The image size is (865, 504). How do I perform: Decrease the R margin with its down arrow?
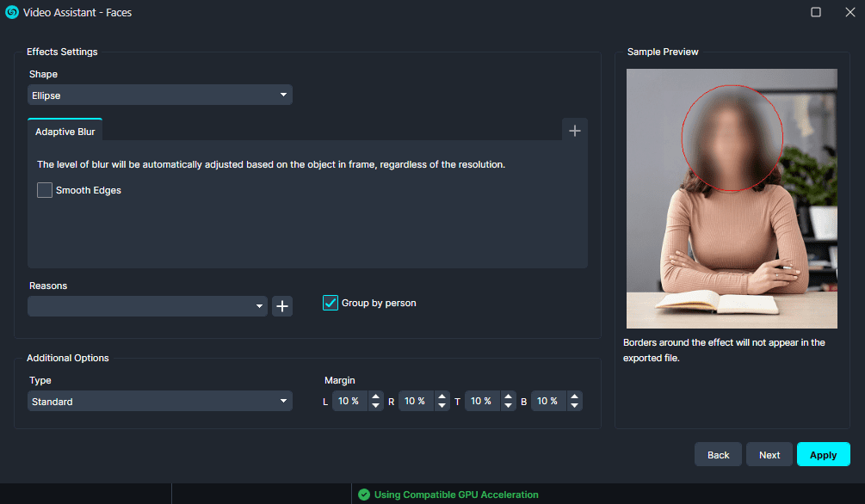click(442, 404)
